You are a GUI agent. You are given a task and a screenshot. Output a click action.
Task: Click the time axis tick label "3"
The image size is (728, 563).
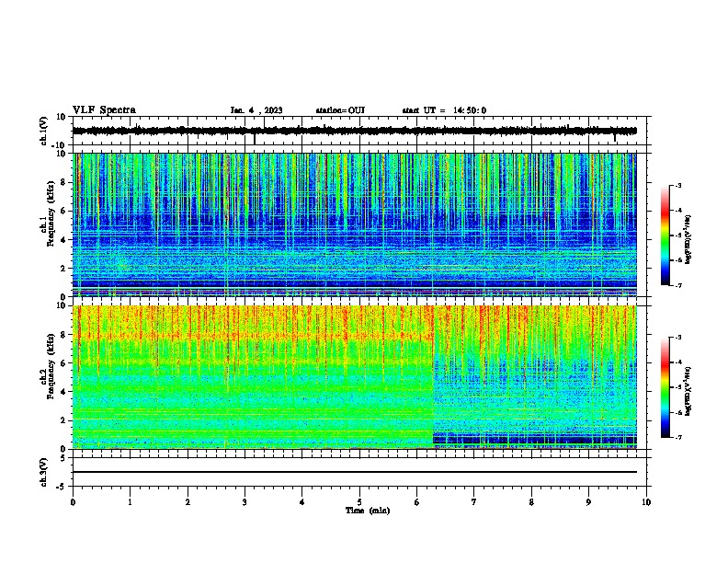click(x=245, y=502)
